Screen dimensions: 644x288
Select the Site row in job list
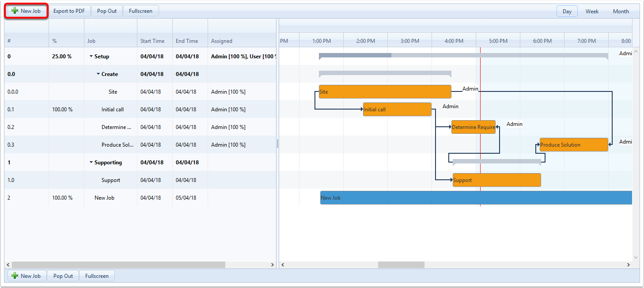tap(140, 92)
